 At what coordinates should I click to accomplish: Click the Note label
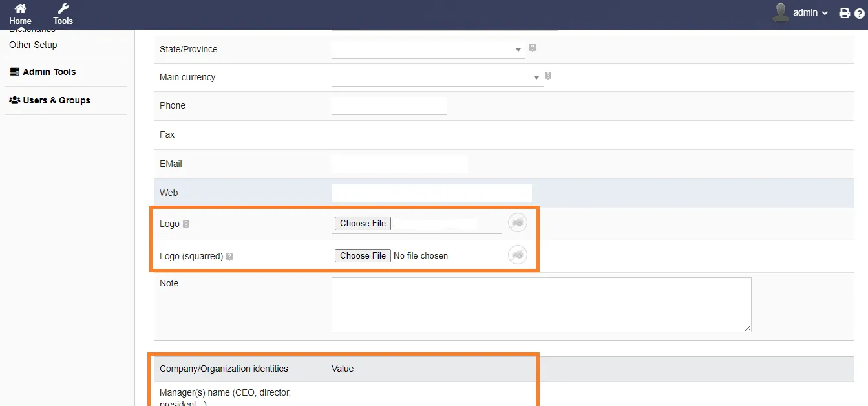click(x=169, y=283)
